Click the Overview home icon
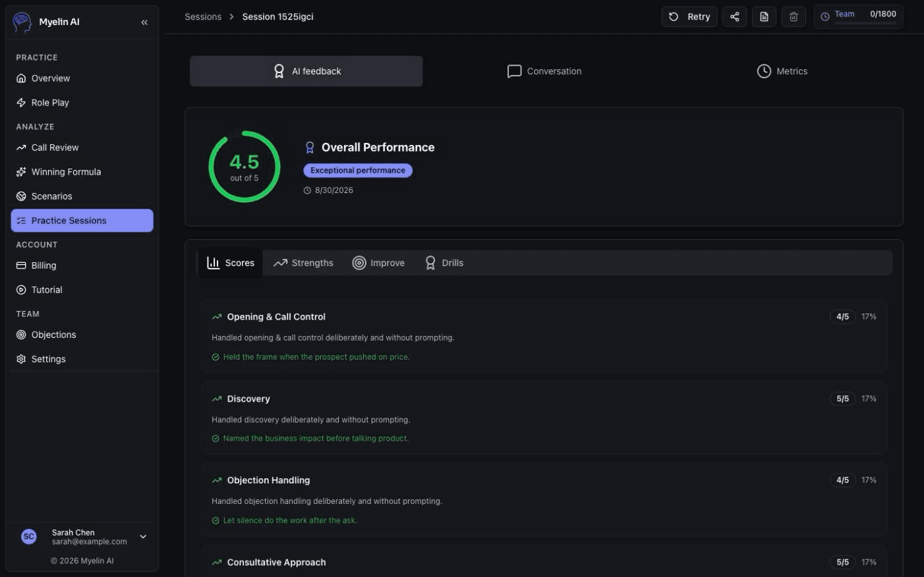 pyautogui.click(x=21, y=78)
